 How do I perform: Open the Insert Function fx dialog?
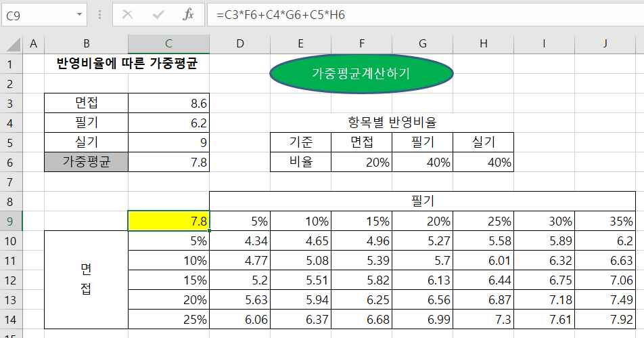[x=189, y=14]
